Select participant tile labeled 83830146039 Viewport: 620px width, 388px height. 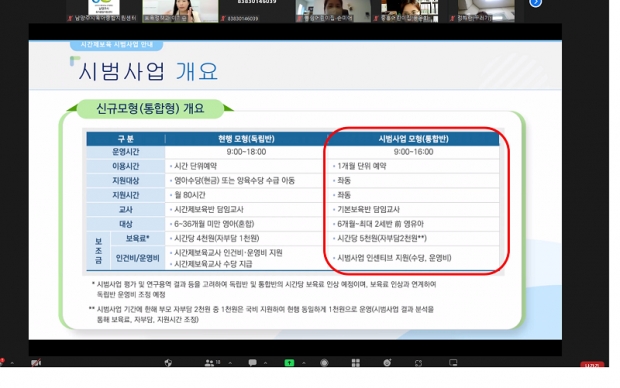(x=257, y=11)
